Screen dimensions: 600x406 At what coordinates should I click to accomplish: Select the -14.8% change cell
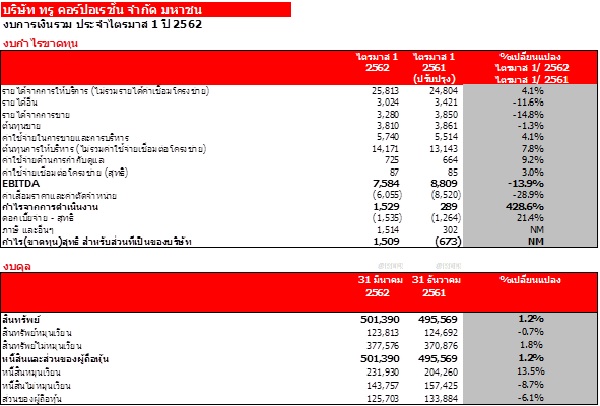click(527, 114)
